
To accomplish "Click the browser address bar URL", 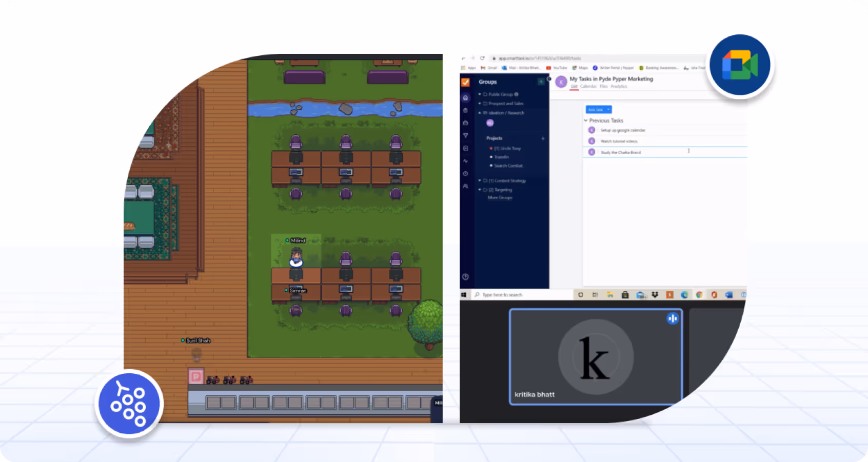I will (540, 58).
